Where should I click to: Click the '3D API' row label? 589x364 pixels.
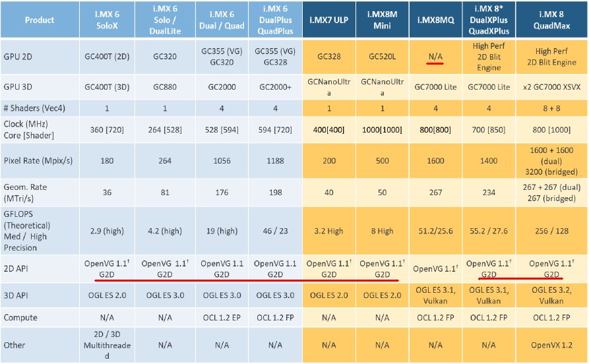[x=40, y=295]
